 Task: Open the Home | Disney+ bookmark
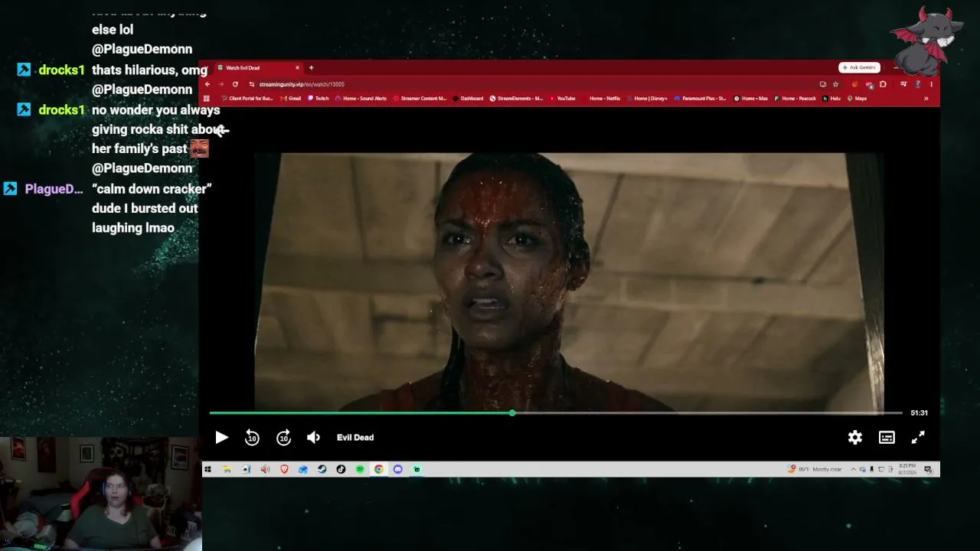click(647, 99)
